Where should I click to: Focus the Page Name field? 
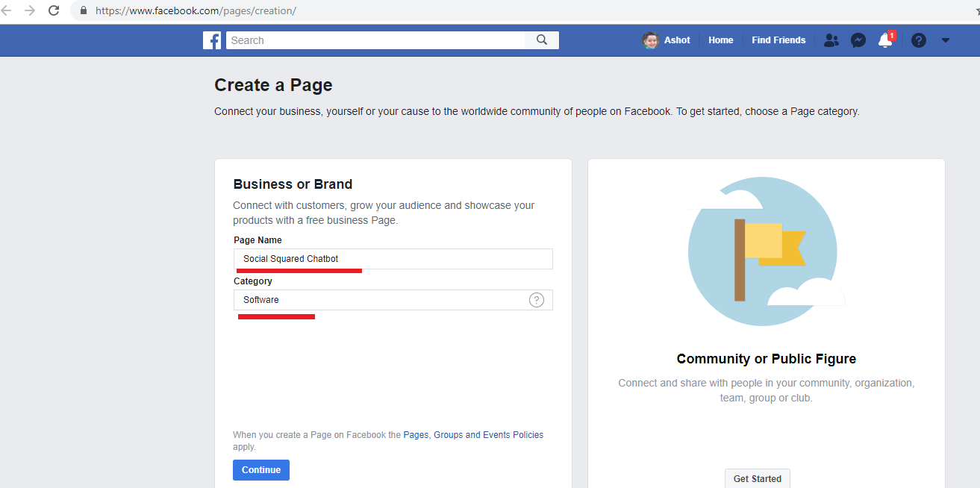pyautogui.click(x=393, y=259)
